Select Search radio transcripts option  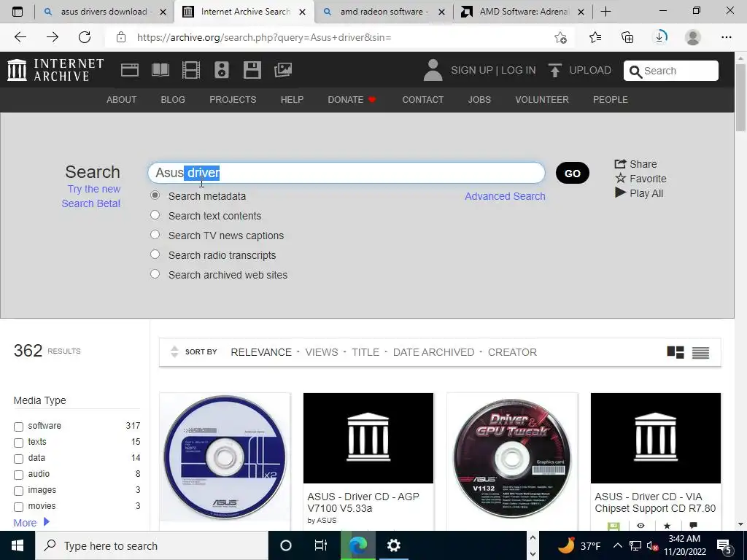point(155,254)
